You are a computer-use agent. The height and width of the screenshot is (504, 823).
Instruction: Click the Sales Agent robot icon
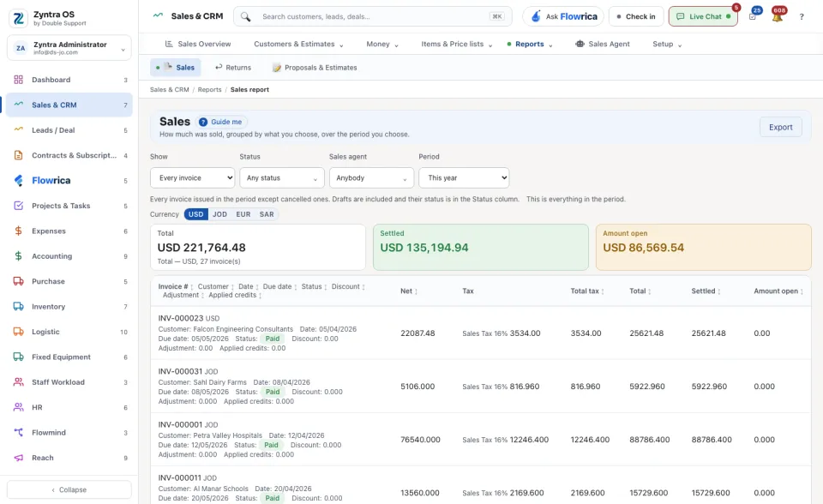click(580, 44)
